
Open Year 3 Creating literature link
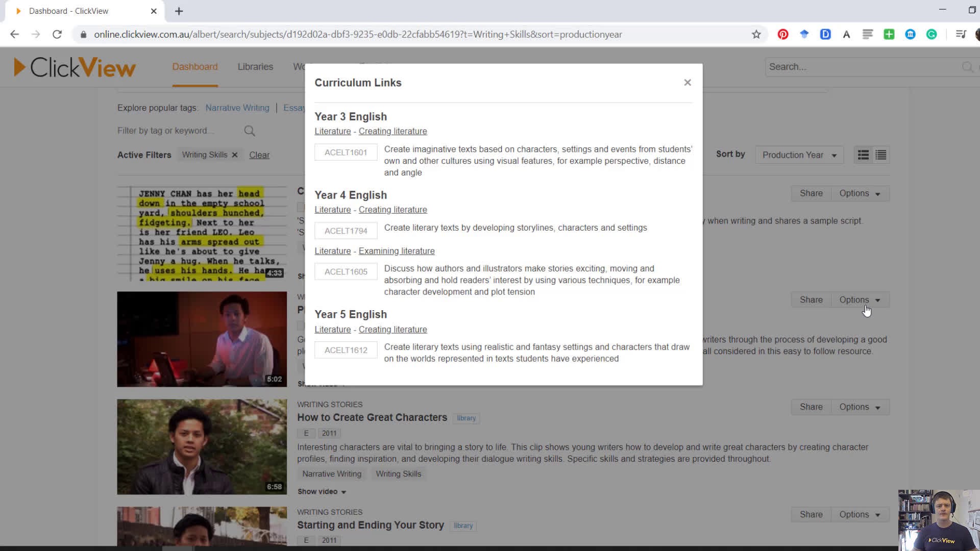[x=393, y=131]
